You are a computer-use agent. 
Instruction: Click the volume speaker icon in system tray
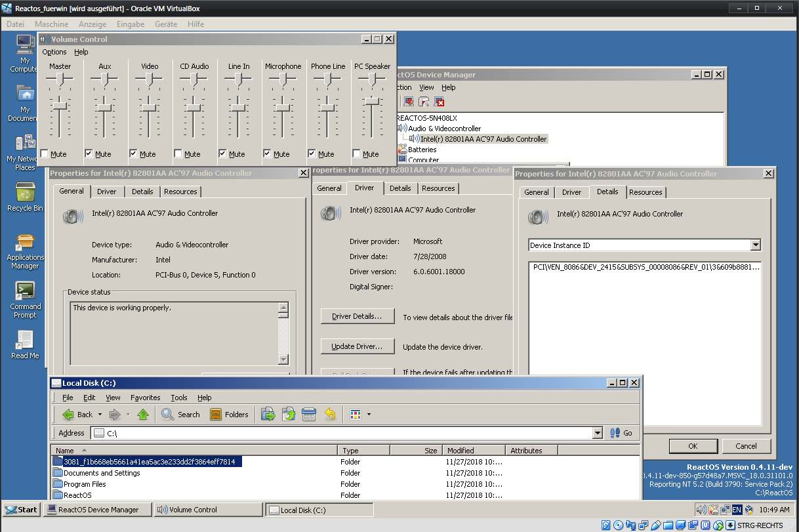(701, 510)
